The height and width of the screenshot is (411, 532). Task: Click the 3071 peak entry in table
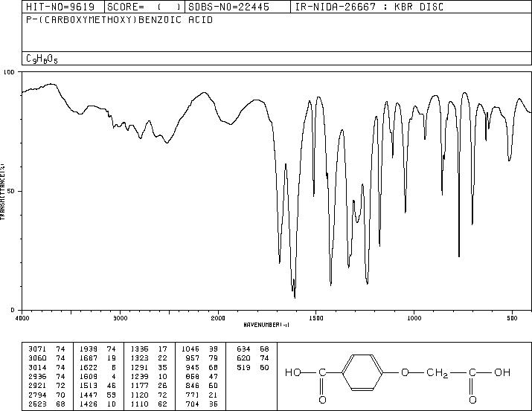[46, 349]
